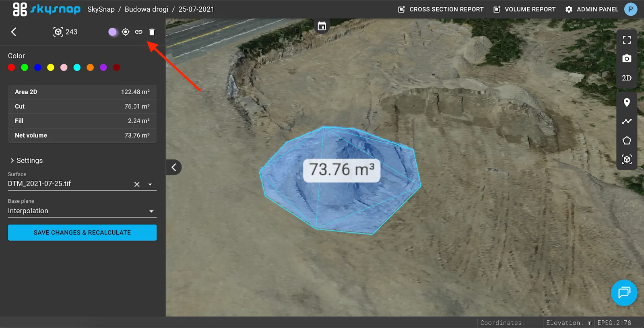Enter fullscreen map view
The width and height of the screenshot is (644, 328).
click(627, 40)
